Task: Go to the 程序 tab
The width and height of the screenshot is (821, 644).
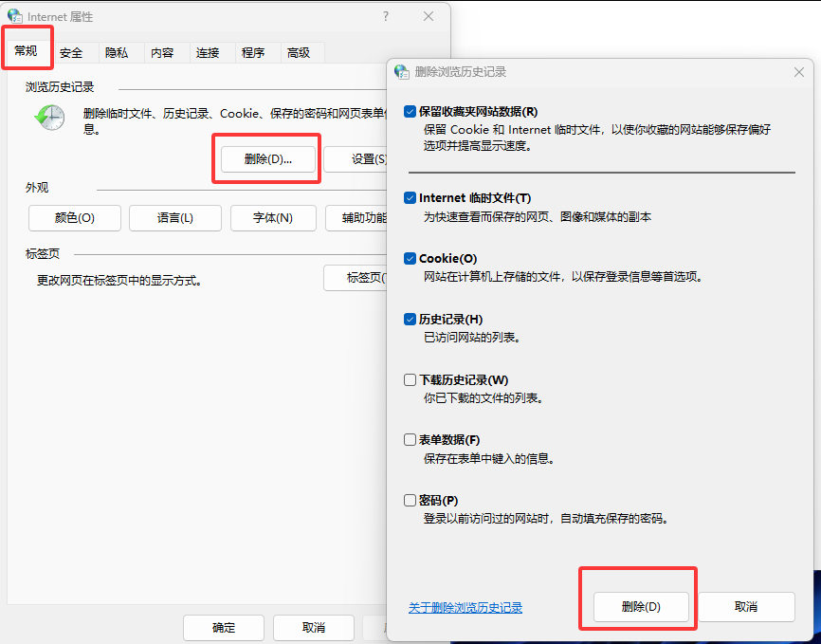Action: point(253,53)
